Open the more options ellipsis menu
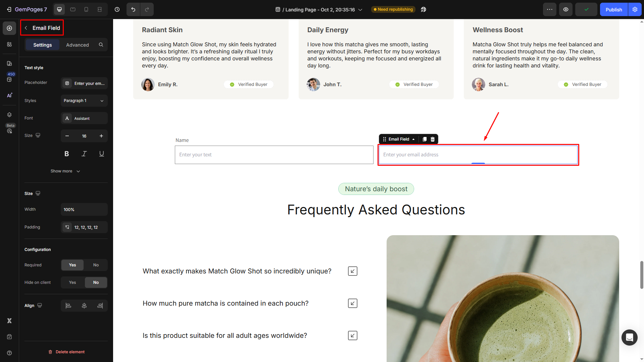Image resolution: width=644 pixels, height=362 pixels. click(550, 9)
